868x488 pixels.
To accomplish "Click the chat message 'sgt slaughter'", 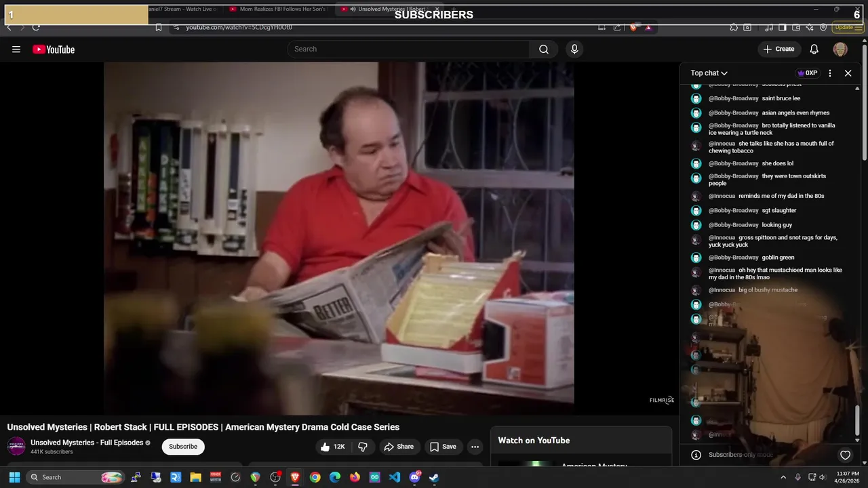I will click(778, 210).
